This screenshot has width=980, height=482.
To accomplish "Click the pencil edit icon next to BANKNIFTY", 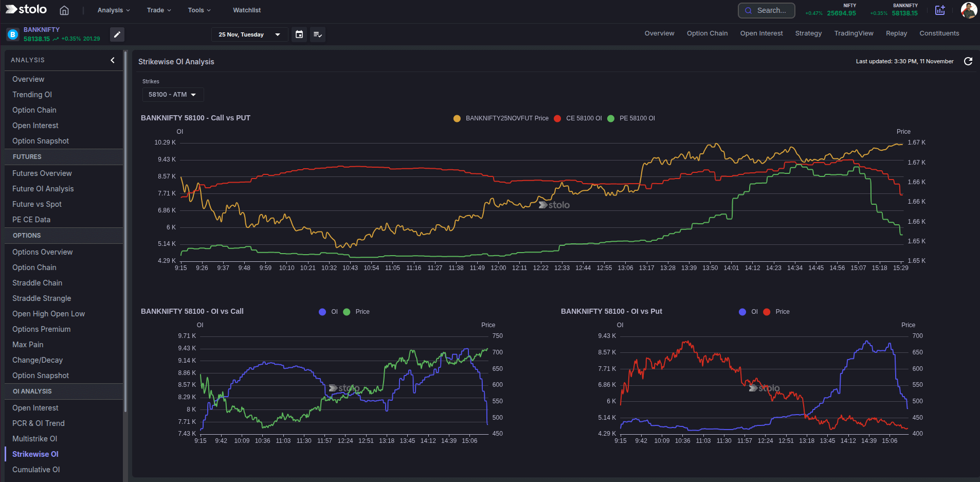I will [x=117, y=34].
